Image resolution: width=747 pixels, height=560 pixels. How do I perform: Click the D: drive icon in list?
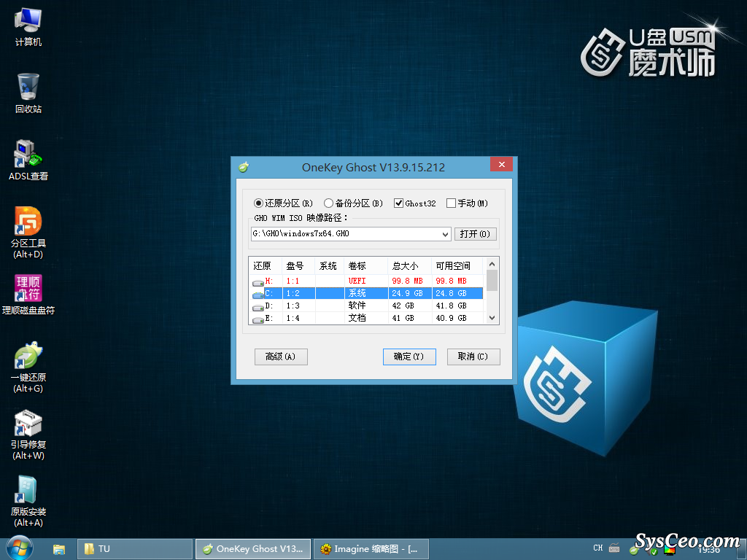pyautogui.click(x=258, y=308)
